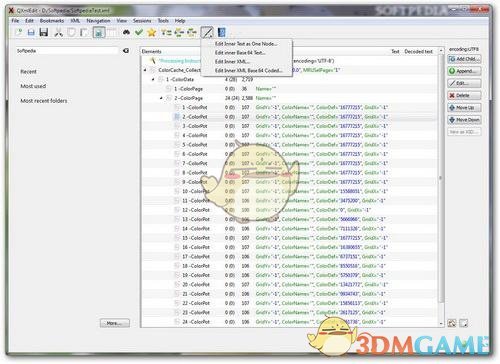
Task: Select the 20 -ColorPot tree row
Action: click(290, 284)
